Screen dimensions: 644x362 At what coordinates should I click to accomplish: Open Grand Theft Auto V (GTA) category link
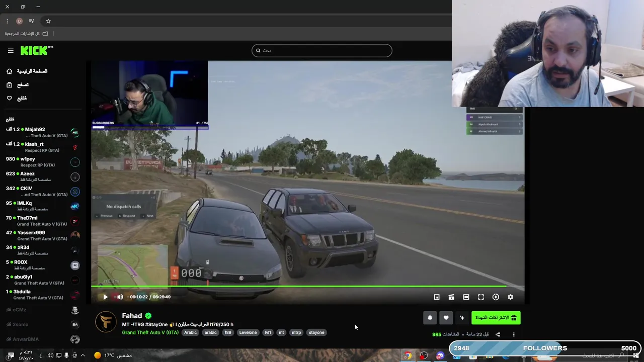(150, 332)
